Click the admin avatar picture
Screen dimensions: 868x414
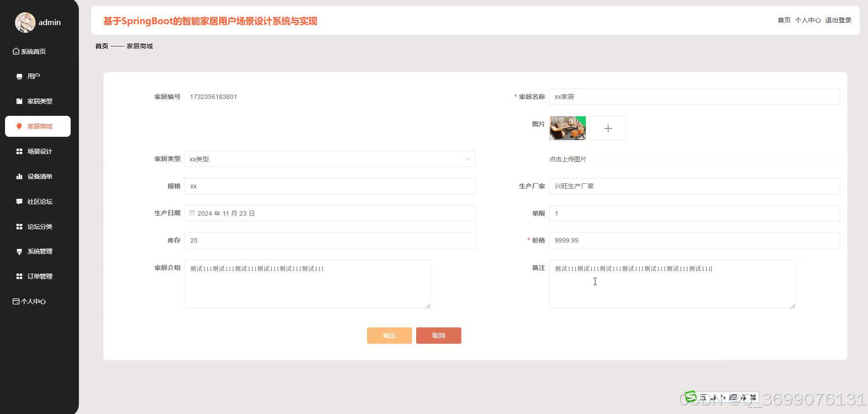tap(25, 22)
